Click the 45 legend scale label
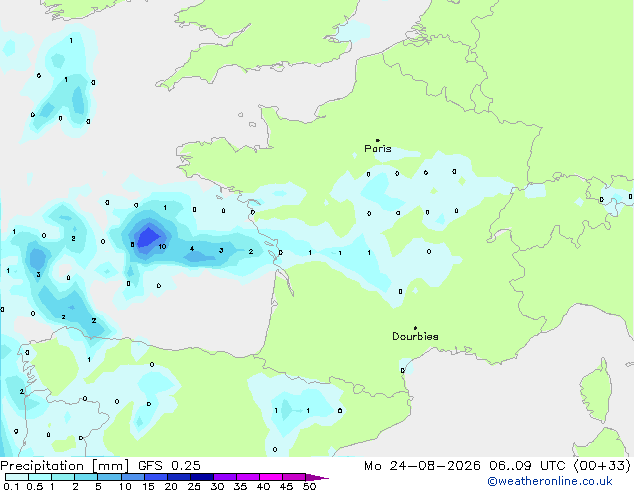Viewport: 634px width, 490px height. (x=286, y=486)
